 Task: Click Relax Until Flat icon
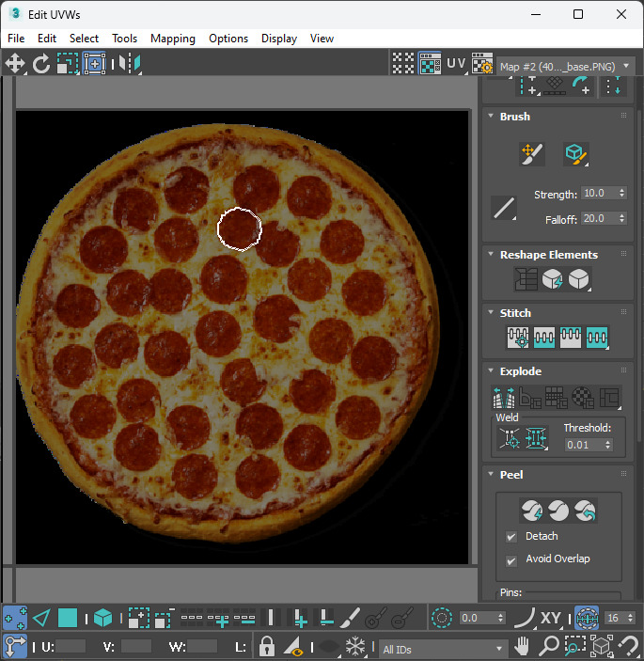[x=552, y=279]
